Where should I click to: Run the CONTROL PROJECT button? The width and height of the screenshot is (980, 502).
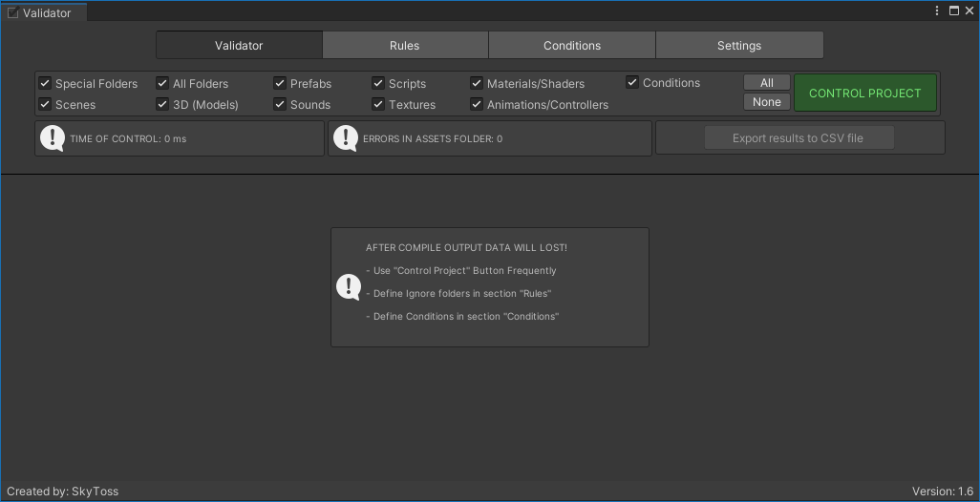[865, 93]
